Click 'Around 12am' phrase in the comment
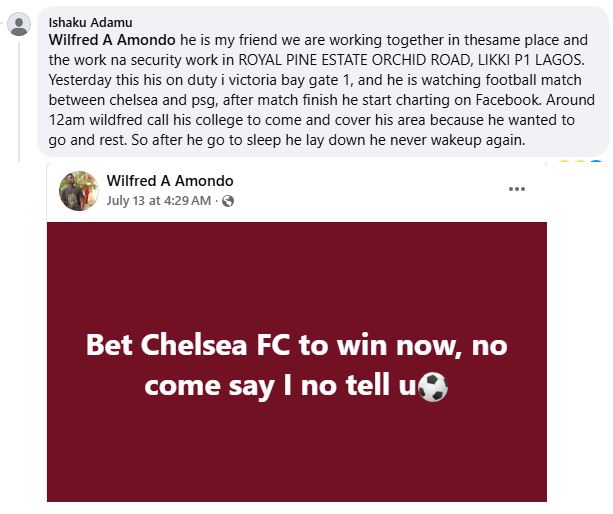Image resolution: width=613 pixels, height=514 pixels. pyautogui.click(x=558, y=100)
